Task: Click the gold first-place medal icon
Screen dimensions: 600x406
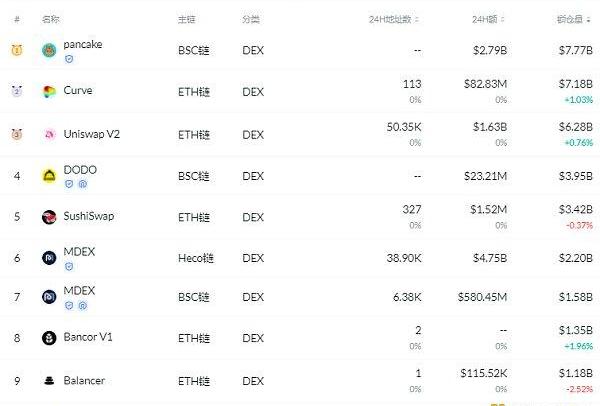Action: tap(16, 50)
